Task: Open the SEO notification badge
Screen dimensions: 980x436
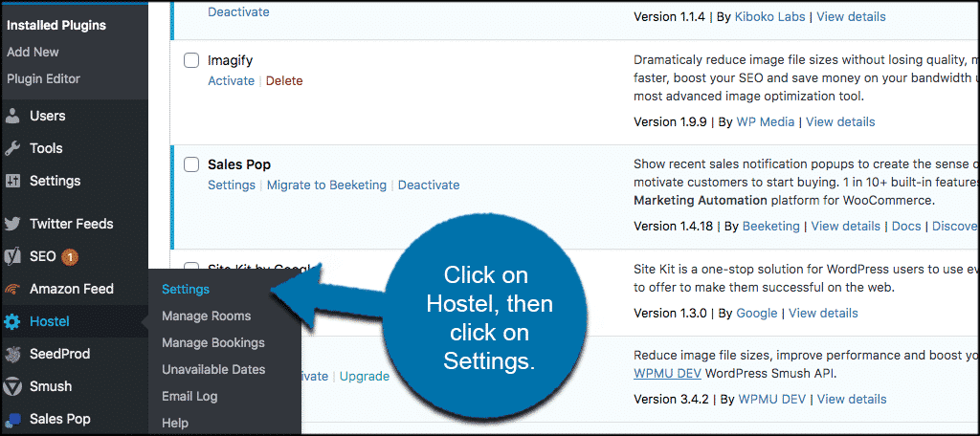Action: pos(70,256)
